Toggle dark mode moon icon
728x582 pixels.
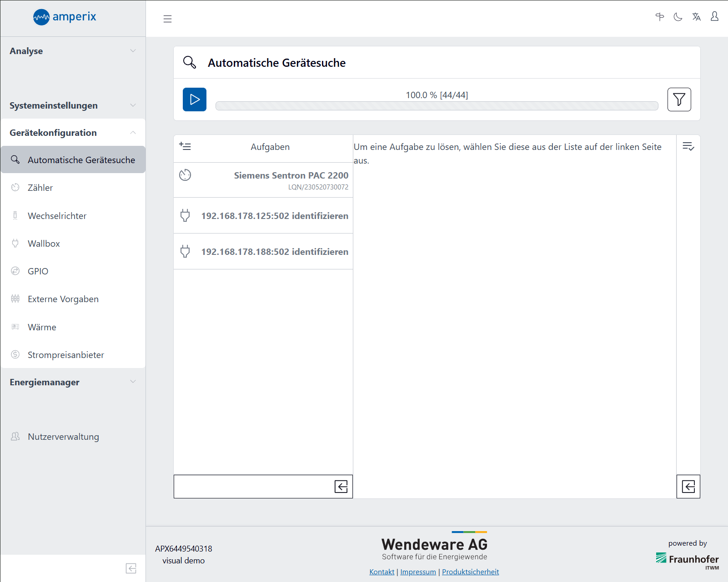click(678, 17)
